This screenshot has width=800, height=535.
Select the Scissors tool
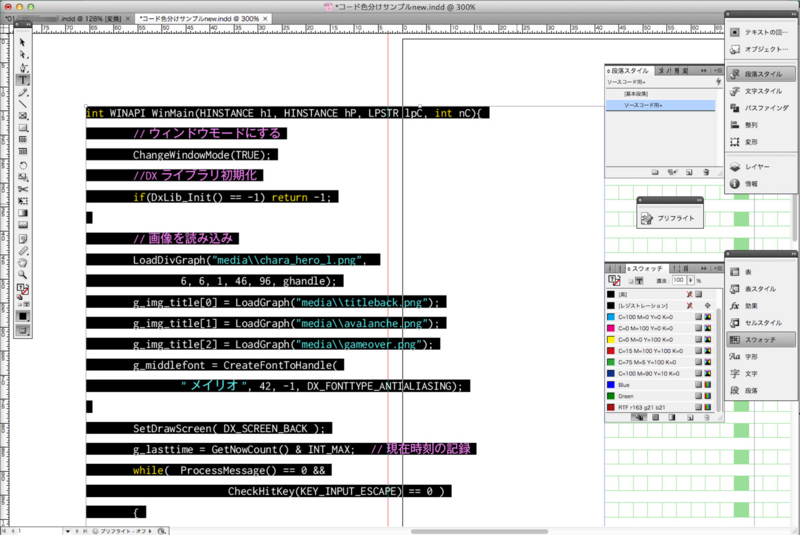pos(23,189)
